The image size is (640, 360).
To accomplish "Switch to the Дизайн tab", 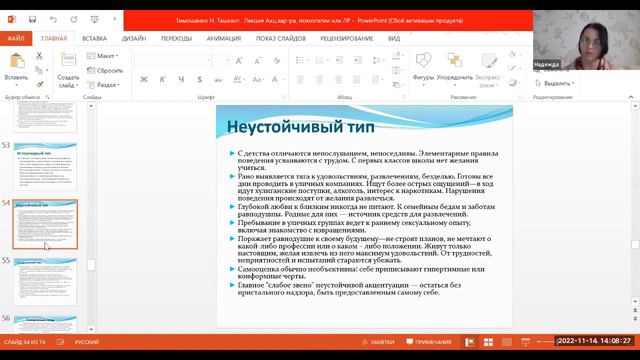I will coord(134,38).
